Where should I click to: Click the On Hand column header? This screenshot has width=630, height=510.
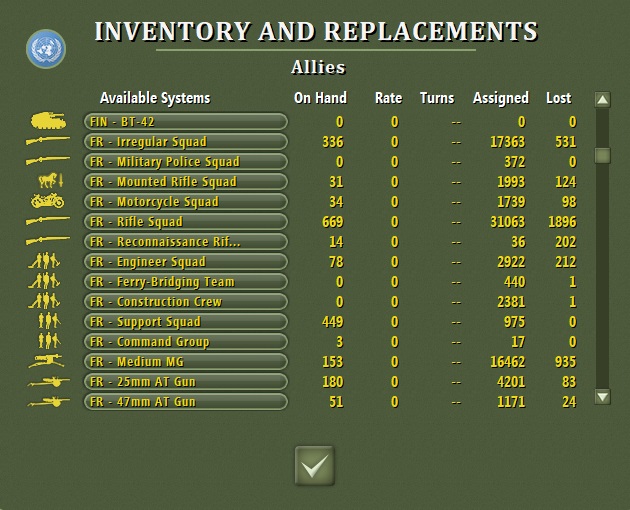pos(320,98)
